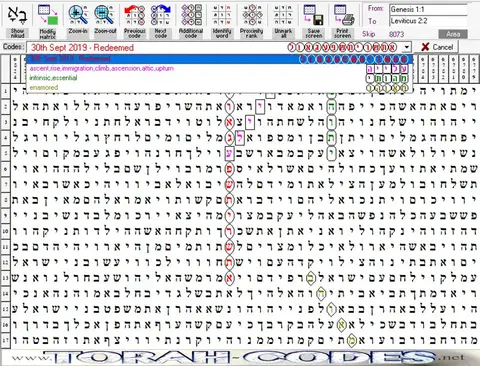This screenshot has height=366, width=480.
Task: Click row number 2 header
Action: click(5, 107)
